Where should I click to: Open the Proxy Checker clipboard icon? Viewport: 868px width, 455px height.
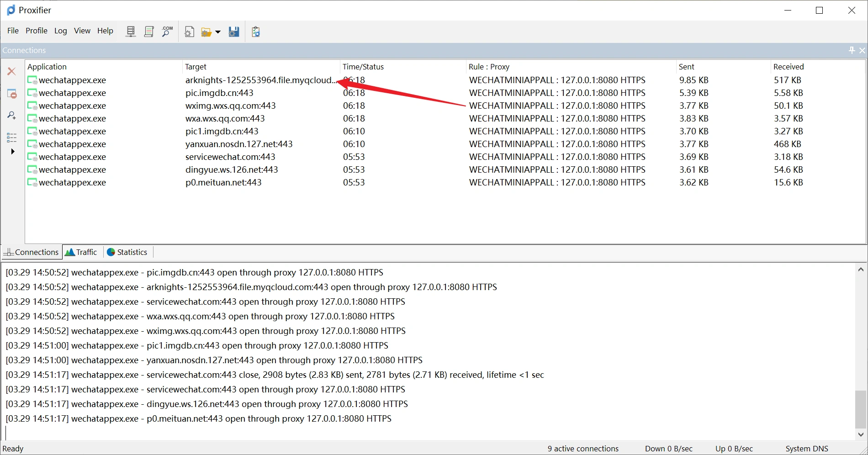click(256, 32)
